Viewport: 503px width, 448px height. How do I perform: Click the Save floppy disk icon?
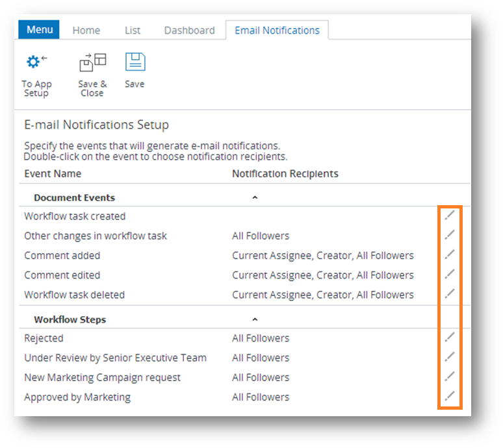[135, 63]
